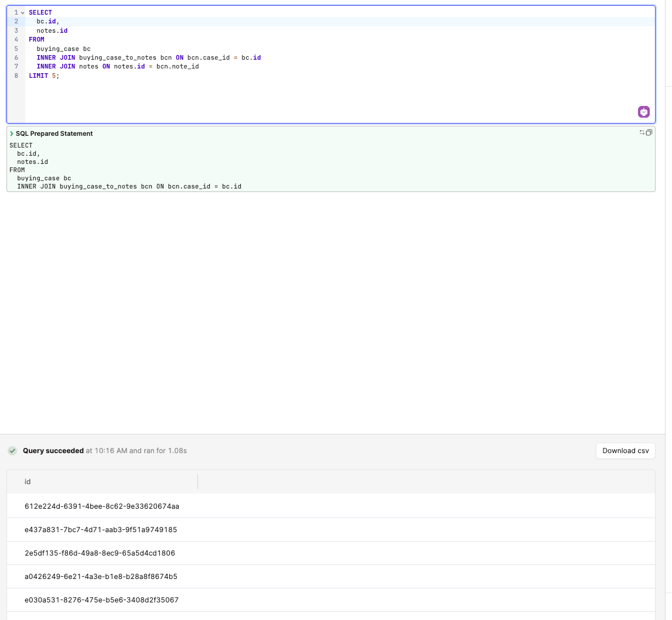The image size is (672, 620).
Task: Click the column resize divider beside id
Action: point(198,482)
